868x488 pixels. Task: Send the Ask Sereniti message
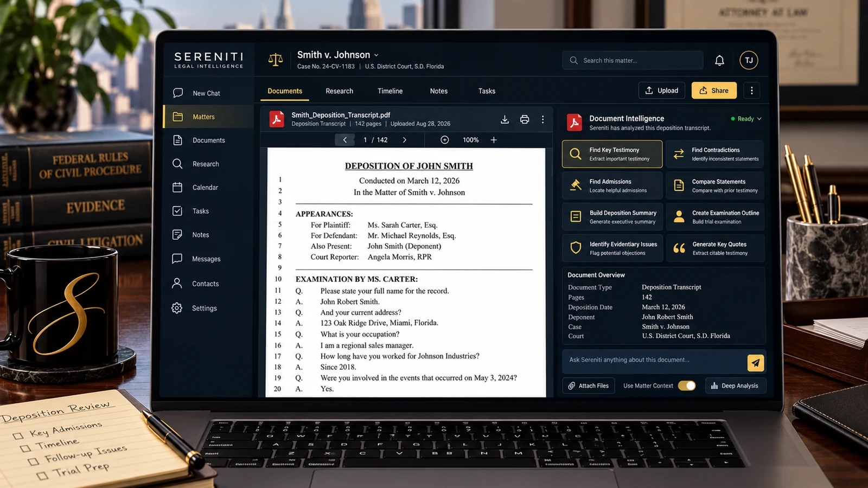tap(756, 363)
